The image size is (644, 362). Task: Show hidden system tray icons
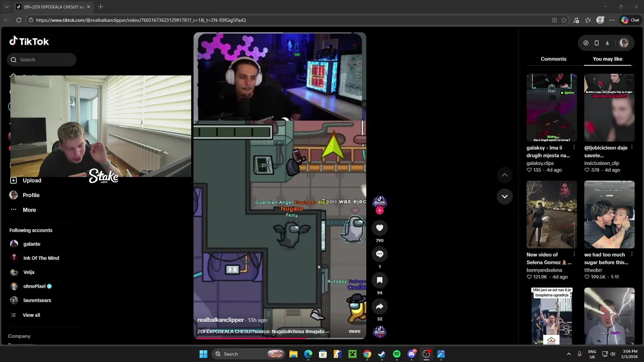pos(569,354)
